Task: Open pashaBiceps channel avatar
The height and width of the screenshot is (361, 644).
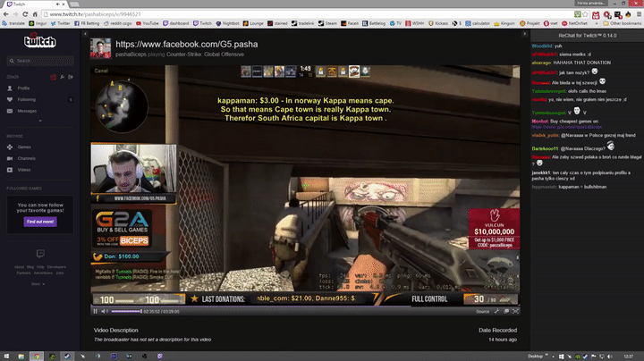Action: pyautogui.click(x=100, y=48)
